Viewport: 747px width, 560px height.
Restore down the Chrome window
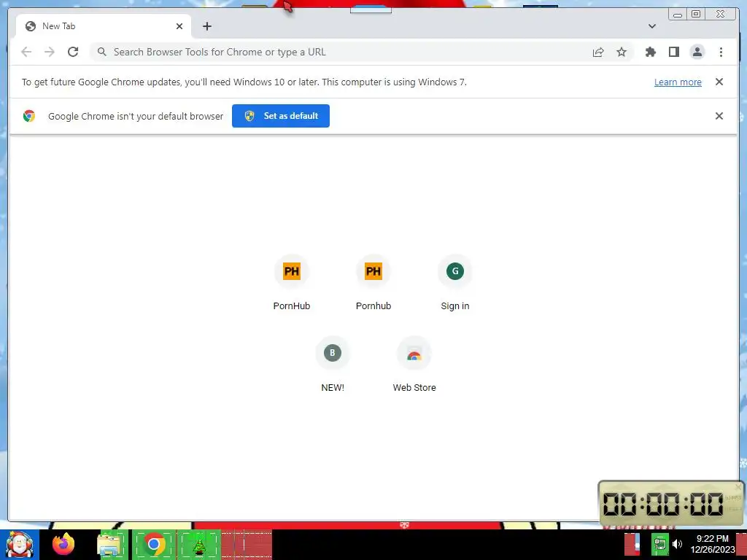point(696,14)
